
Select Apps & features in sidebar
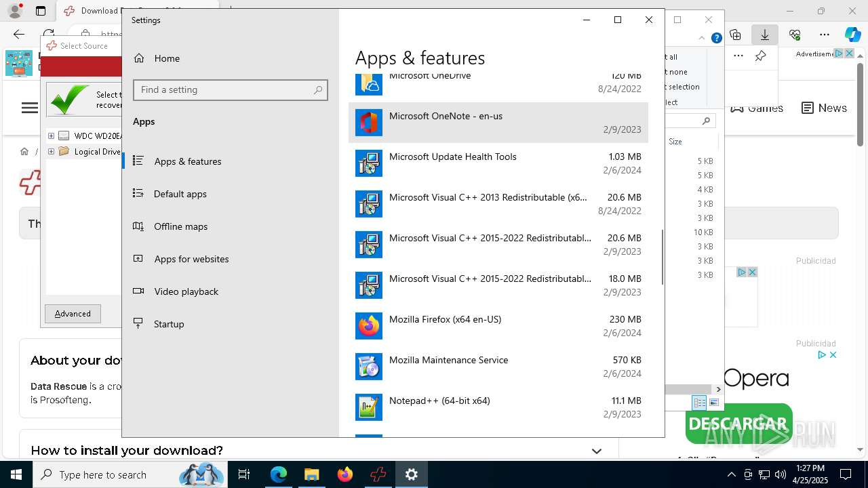click(x=231, y=161)
